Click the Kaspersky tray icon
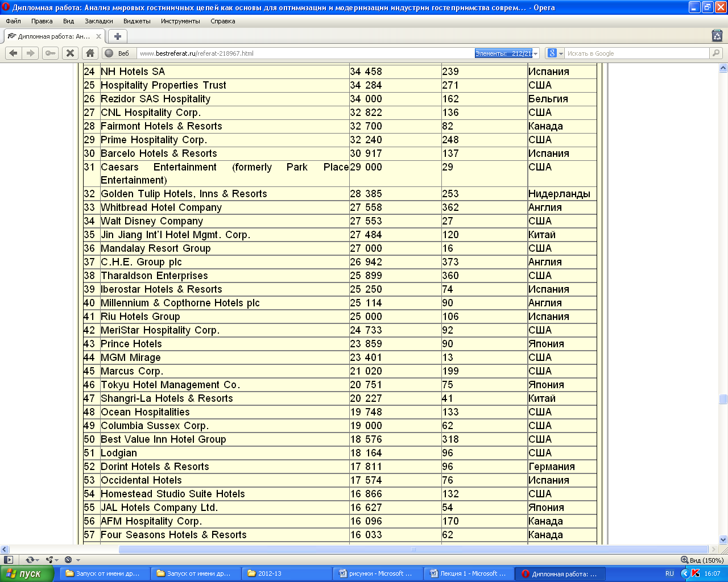Screen dimensions: 728x582 696,573
